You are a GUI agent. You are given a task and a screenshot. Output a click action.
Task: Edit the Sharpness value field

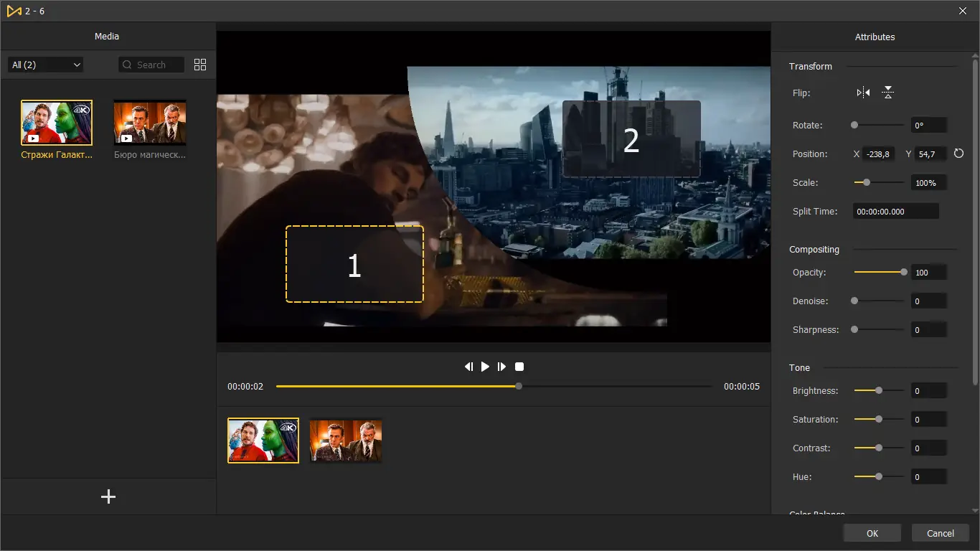point(929,329)
